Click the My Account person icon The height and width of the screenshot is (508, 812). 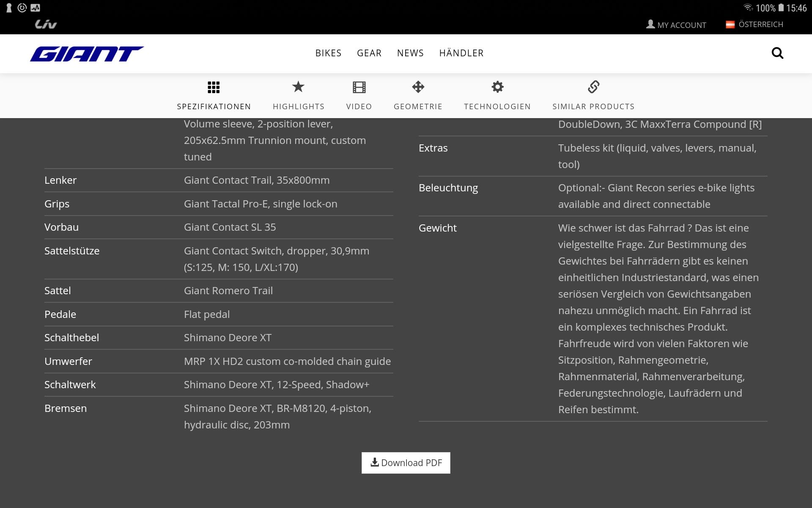pyautogui.click(x=650, y=24)
